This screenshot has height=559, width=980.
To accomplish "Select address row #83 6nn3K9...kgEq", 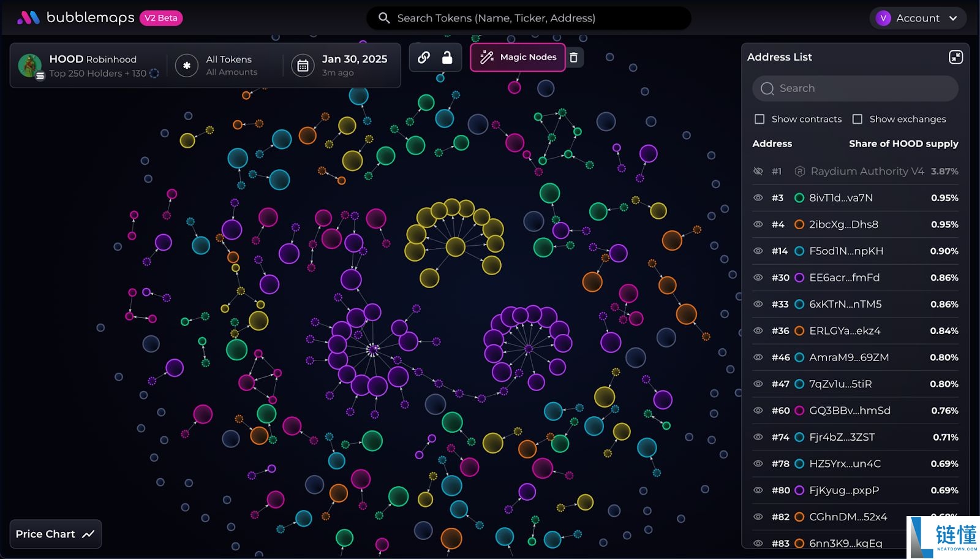I will [855, 543].
